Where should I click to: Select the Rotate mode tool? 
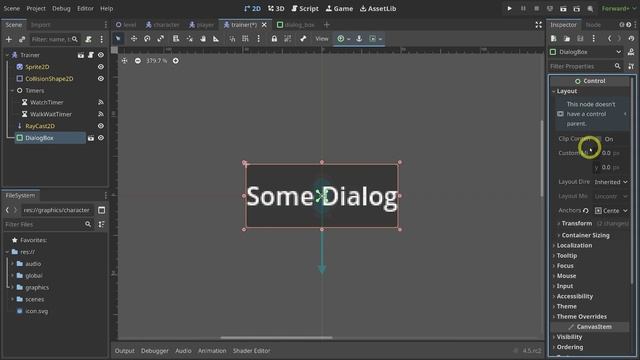pyautogui.click(x=147, y=39)
